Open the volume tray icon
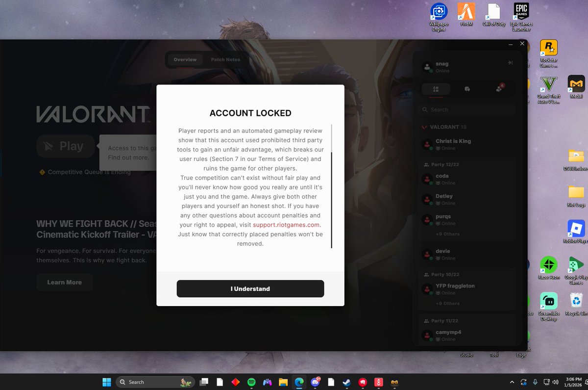The height and width of the screenshot is (390, 588). 555,382
